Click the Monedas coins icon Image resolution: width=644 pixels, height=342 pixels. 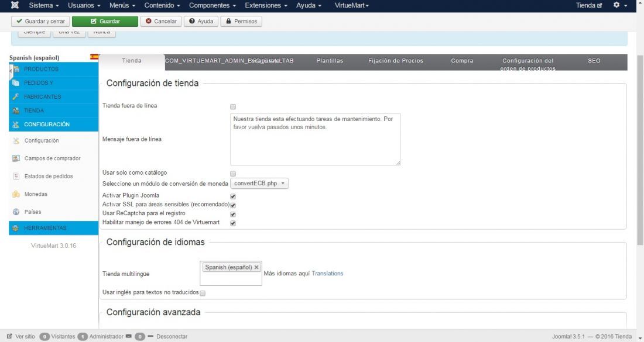pos(16,194)
